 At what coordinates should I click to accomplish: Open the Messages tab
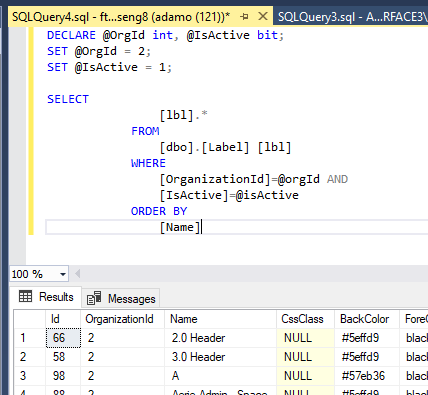121,298
